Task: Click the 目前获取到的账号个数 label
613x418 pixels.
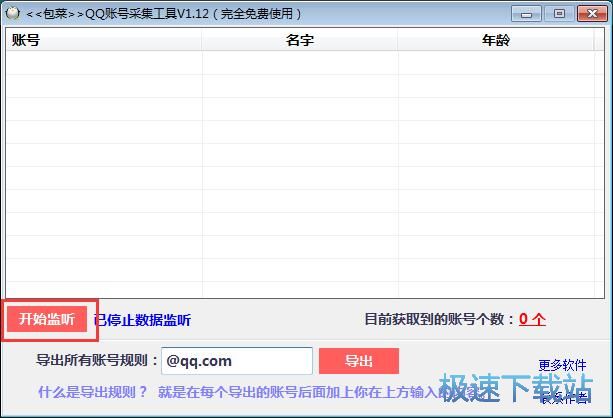Action: pos(439,319)
